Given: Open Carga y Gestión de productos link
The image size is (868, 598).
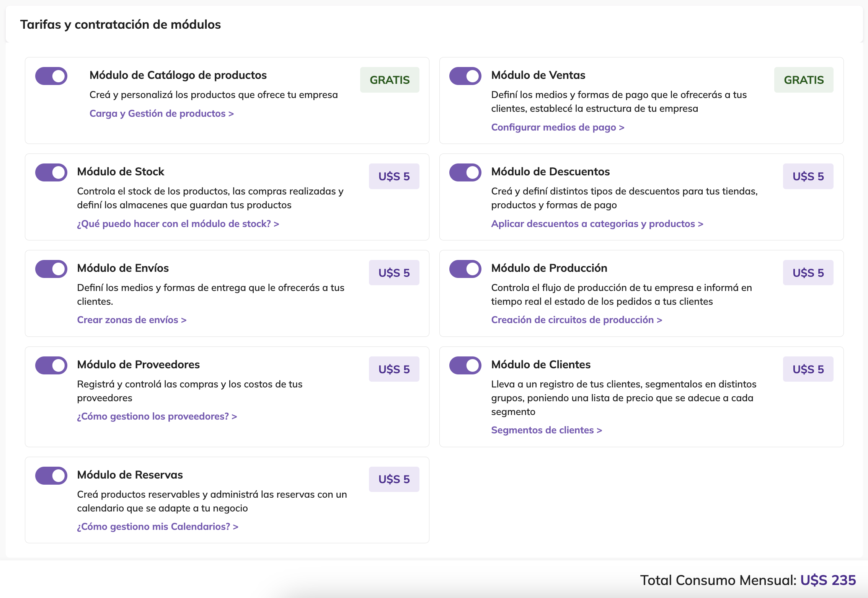Looking at the screenshot, I should (x=161, y=114).
